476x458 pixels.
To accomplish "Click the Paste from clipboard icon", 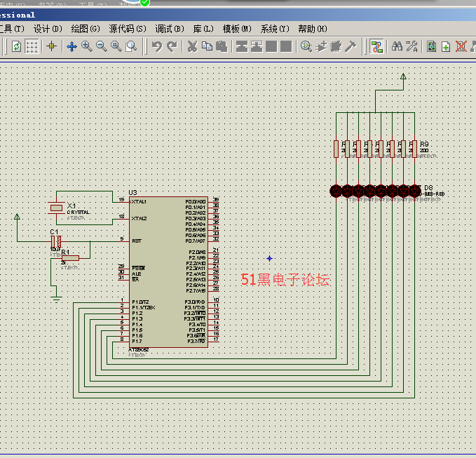I will point(222,46).
